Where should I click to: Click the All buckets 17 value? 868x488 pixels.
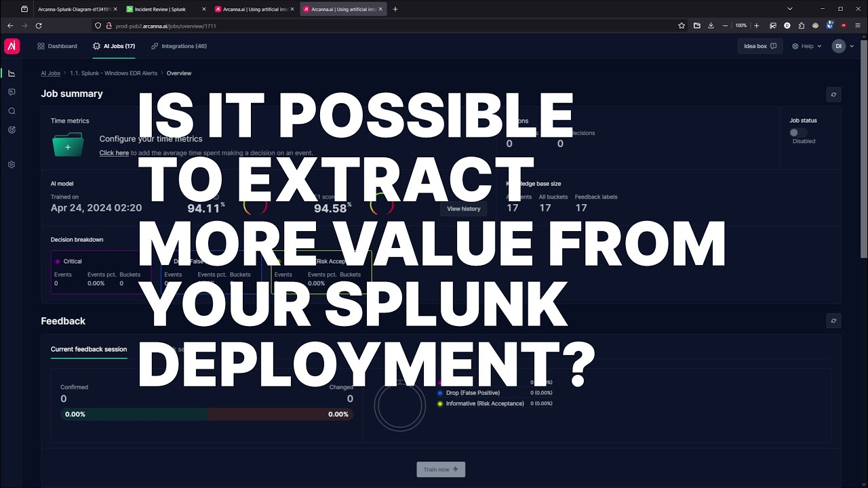pyautogui.click(x=545, y=208)
